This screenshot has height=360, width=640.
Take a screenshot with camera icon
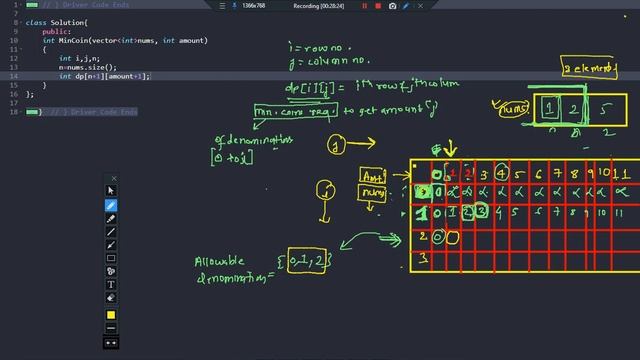(x=392, y=6)
